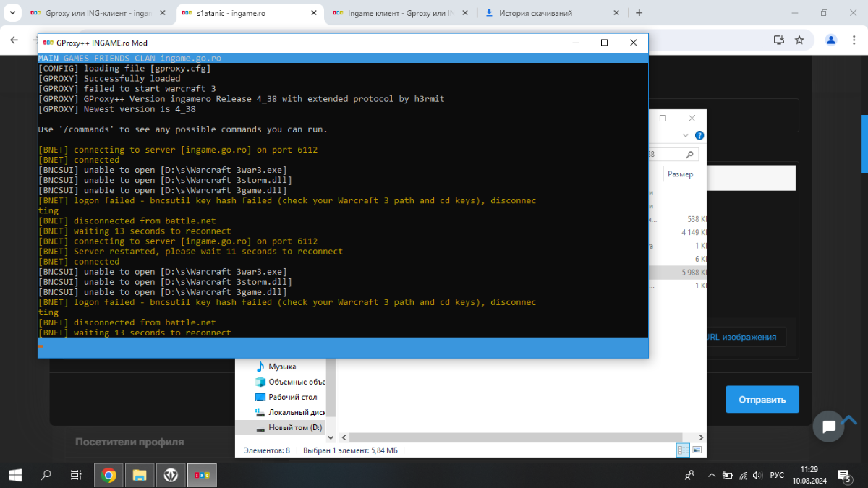Viewport: 868px width, 488px height.
Task: Switch to the s1atanic - ingame.ro tab
Action: [246, 13]
